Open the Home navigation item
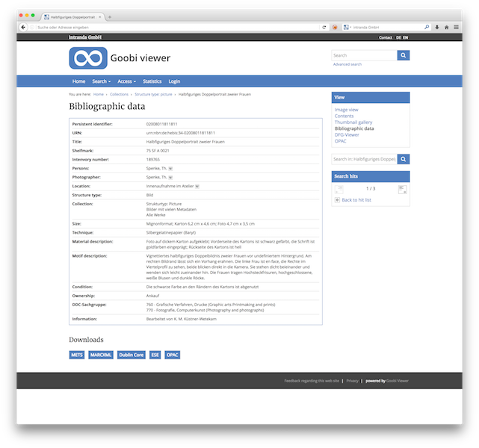This screenshot has height=448, width=479. 78,81
